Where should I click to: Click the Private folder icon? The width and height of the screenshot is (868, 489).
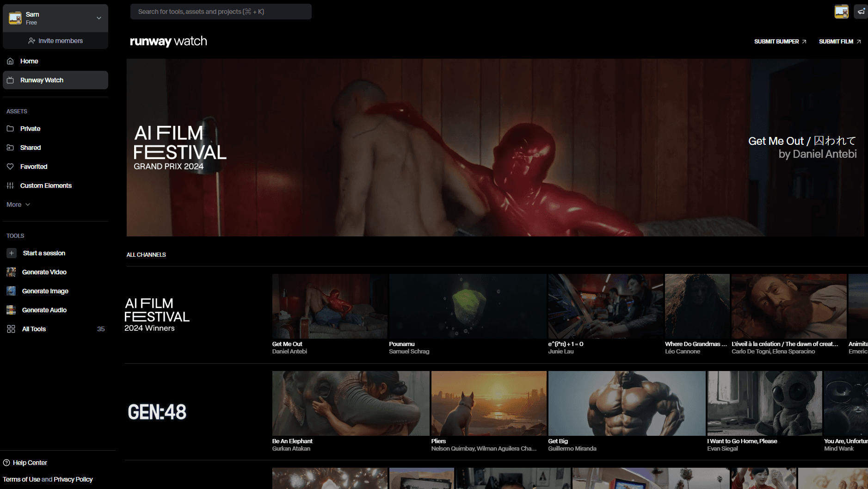[10, 129]
